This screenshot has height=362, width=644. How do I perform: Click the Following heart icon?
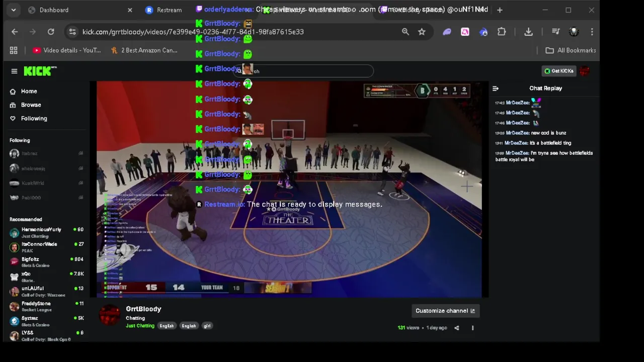[13, 119]
